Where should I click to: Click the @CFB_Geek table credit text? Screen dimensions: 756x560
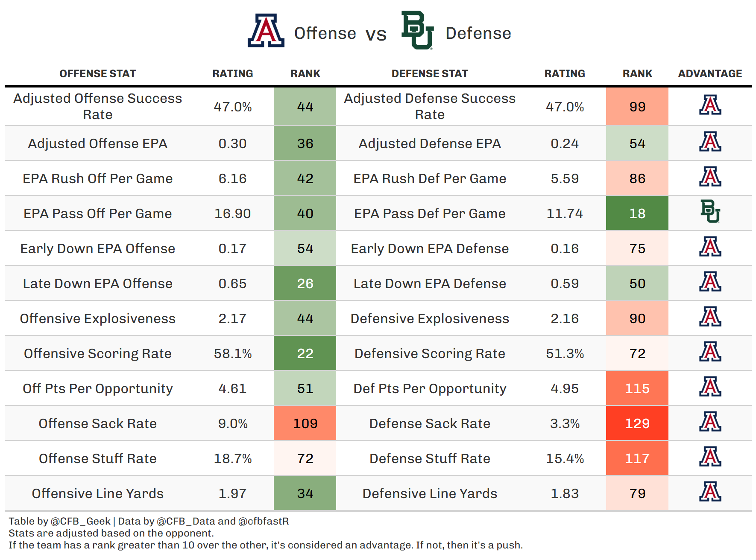81,521
